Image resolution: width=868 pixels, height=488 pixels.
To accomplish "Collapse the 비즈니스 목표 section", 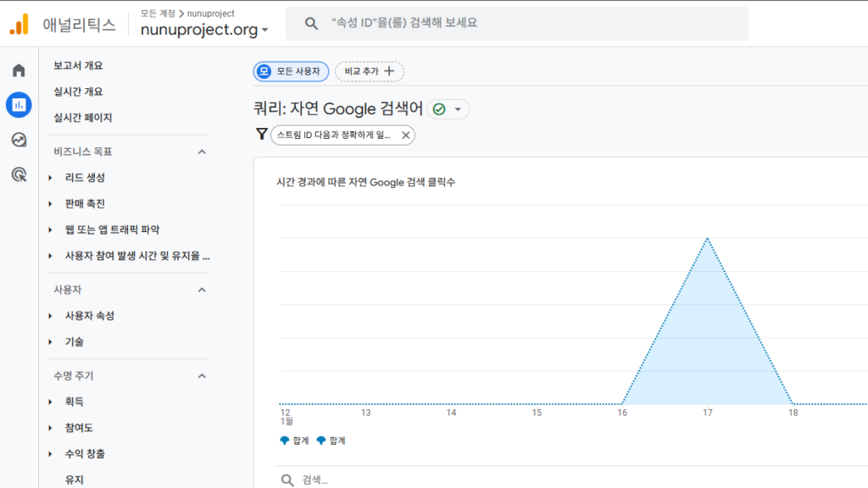I will click(202, 152).
